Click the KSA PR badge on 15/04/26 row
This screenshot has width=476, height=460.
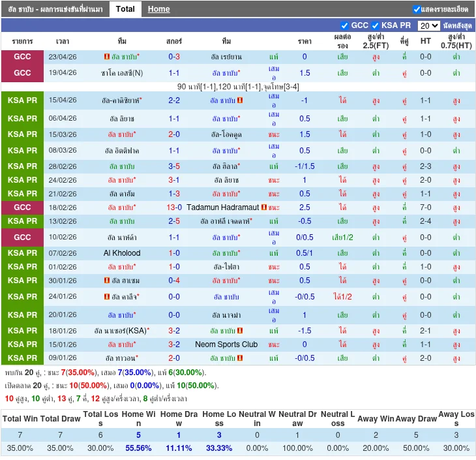(22, 100)
